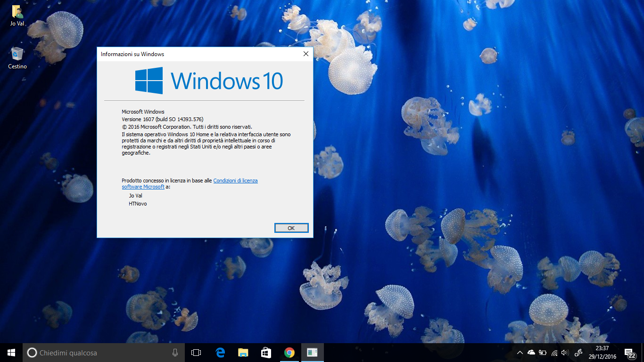Open the volume speaker tray icon
The width and height of the screenshot is (644, 362).
(565, 353)
